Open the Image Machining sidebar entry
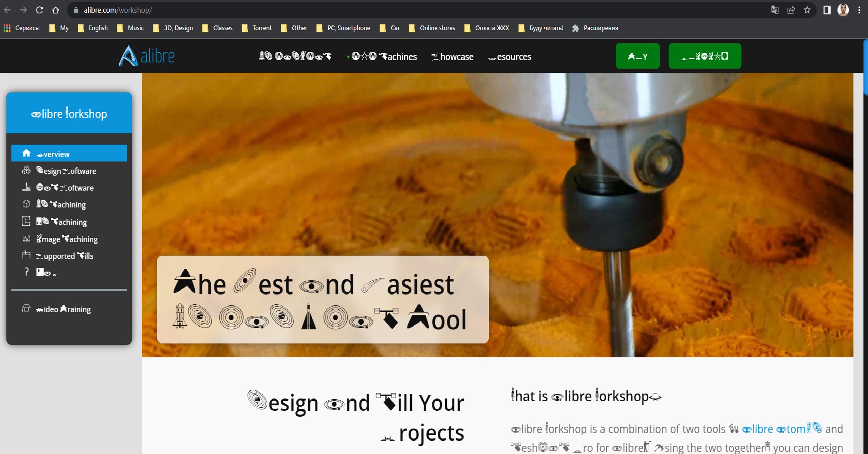The height and width of the screenshot is (454, 868). [69, 239]
